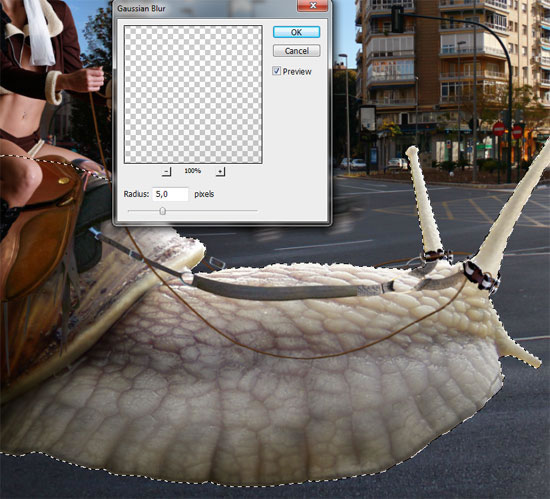Click the 100% zoom level text
The image size is (550, 499).
tap(193, 171)
